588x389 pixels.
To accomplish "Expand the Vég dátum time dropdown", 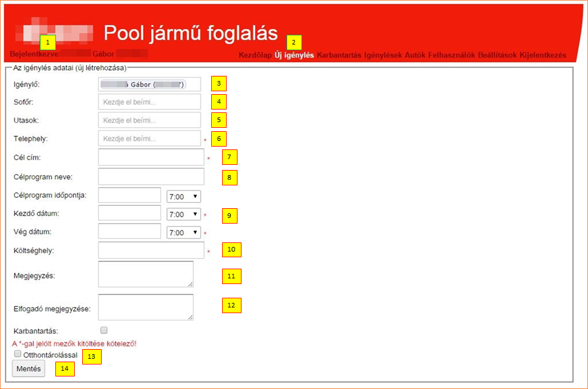I will (184, 233).
